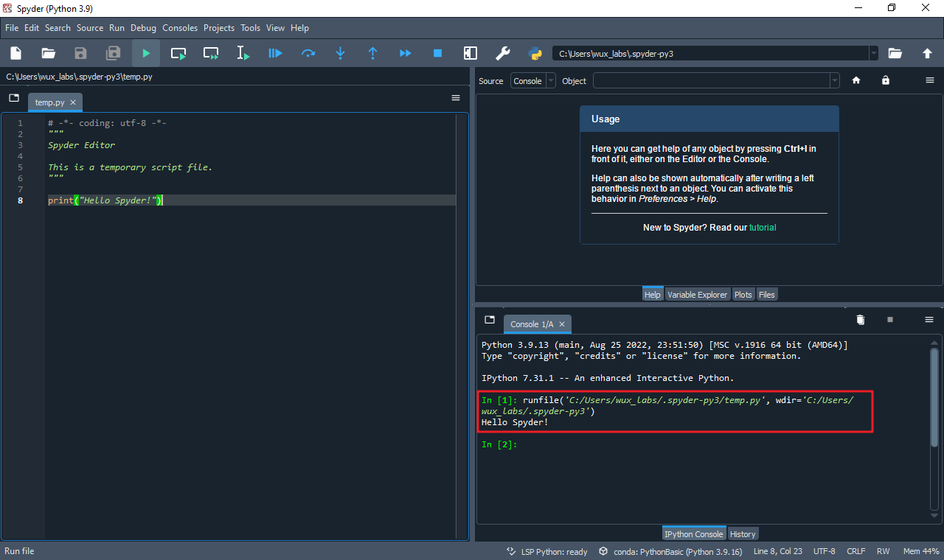
Task: Expand the working directory path dropdown
Action: click(x=874, y=53)
